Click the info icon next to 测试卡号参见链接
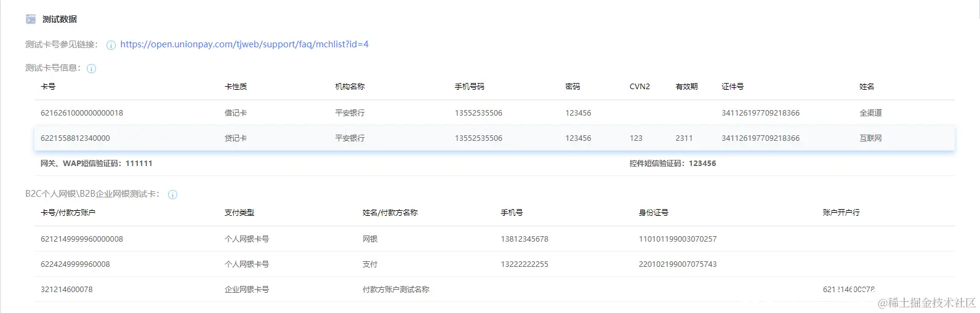Image resolution: width=980 pixels, height=313 pixels. click(111, 45)
